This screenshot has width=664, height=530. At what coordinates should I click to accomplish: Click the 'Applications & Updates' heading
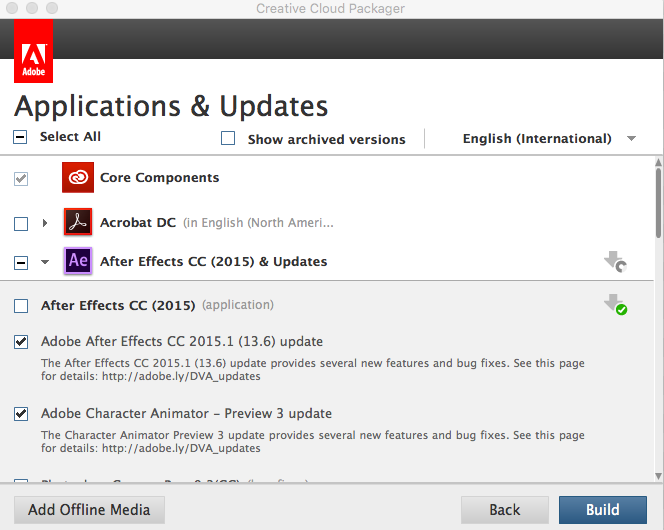pos(171,106)
